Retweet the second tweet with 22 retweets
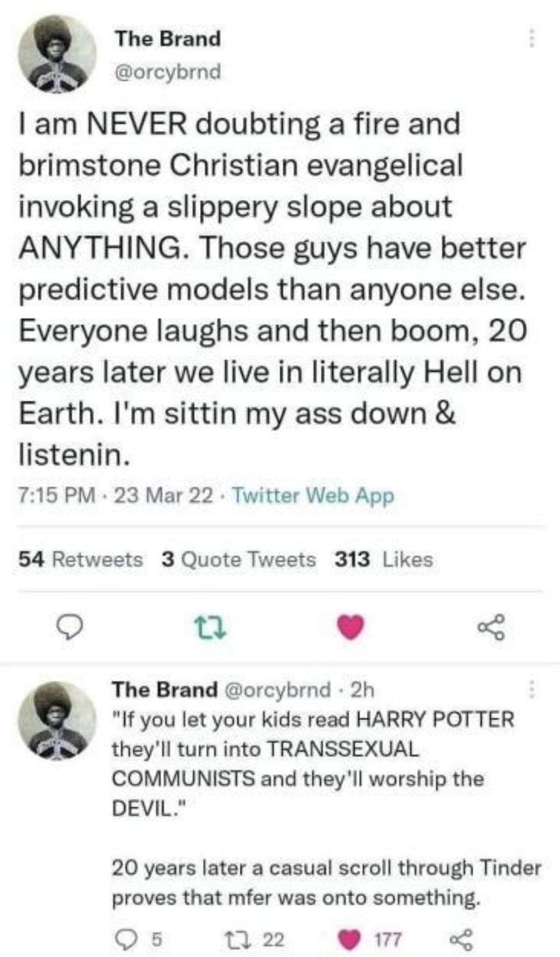The height and width of the screenshot is (957, 560). pos(254,939)
